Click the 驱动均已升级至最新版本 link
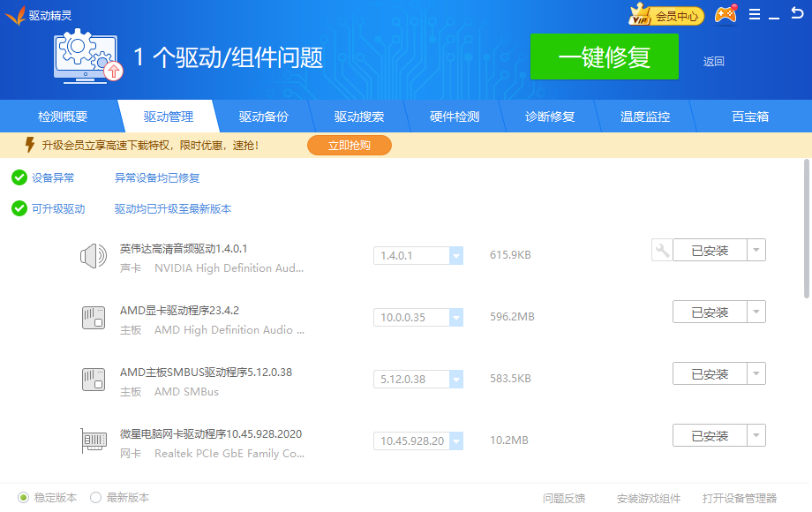Image resolution: width=812 pixels, height=512 pixels. tap(173, 208)
